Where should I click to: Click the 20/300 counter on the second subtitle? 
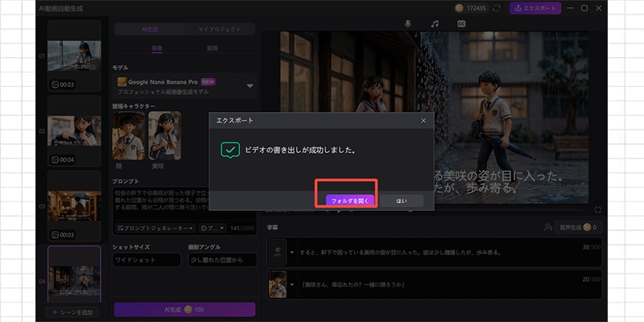click(x=592, y=279)
